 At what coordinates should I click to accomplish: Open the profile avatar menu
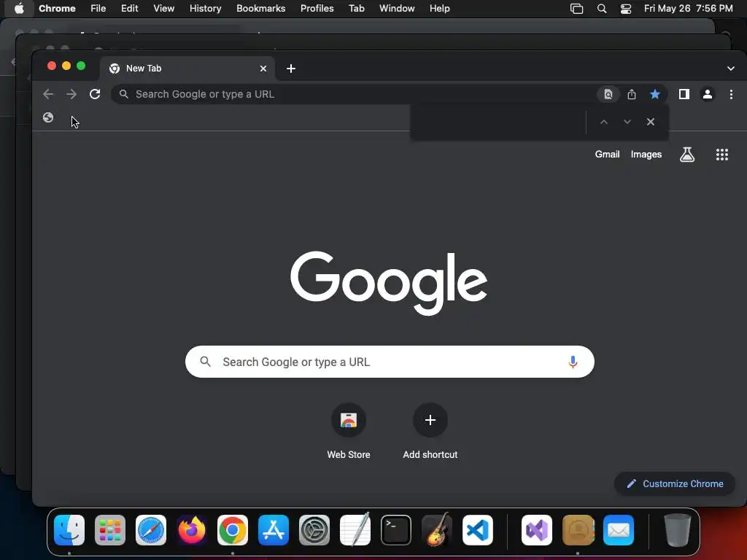click(708, 94)
